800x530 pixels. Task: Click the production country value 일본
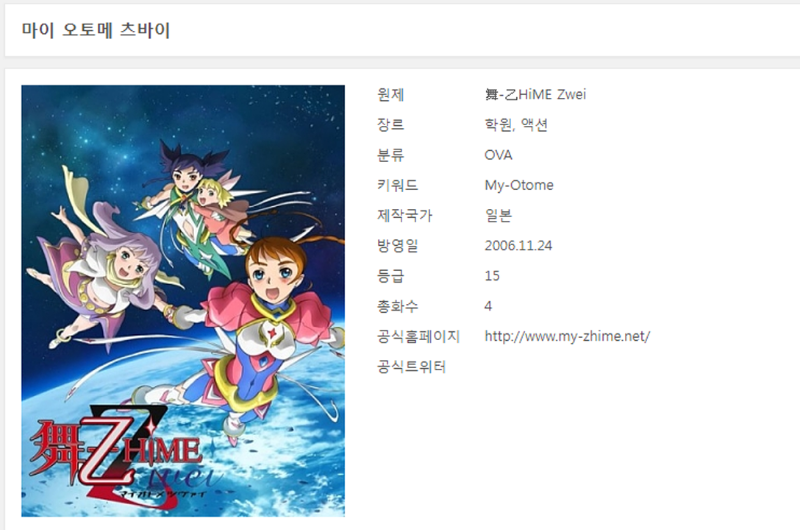click(x=498, y=215)
